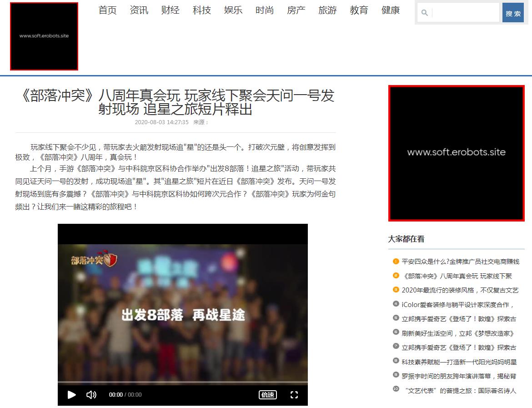Open the link 罗振宇时间的朋友跨年演讲落幕，揭秘背
This screenshot has width=532, height=408.
459,377
